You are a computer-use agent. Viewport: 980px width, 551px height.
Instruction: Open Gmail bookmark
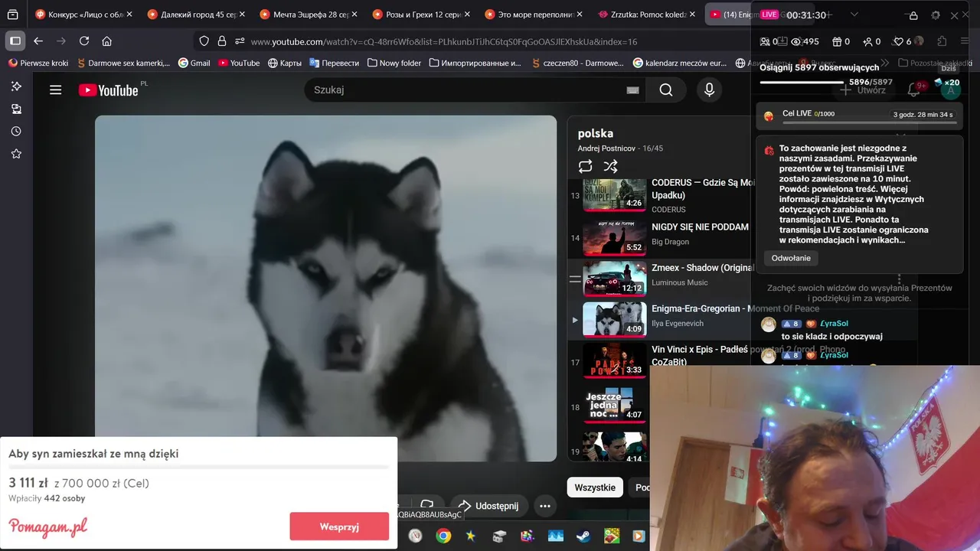[x=194, y=63]
